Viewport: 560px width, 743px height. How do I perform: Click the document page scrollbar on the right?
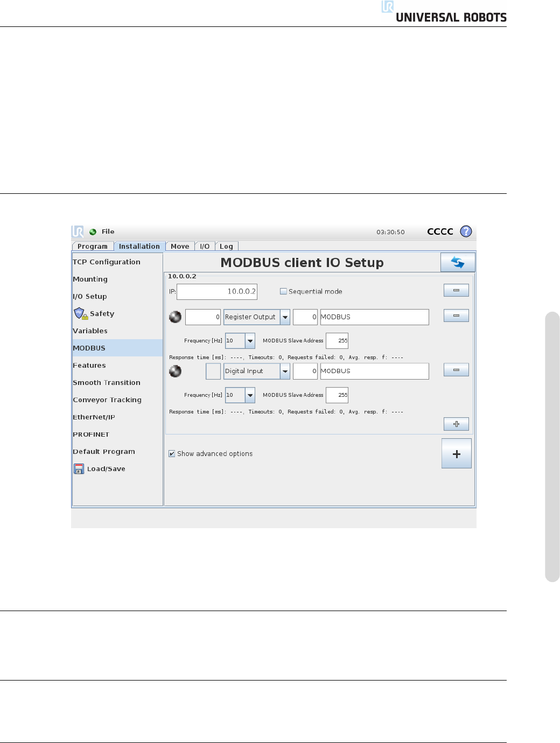click(552, 446)
